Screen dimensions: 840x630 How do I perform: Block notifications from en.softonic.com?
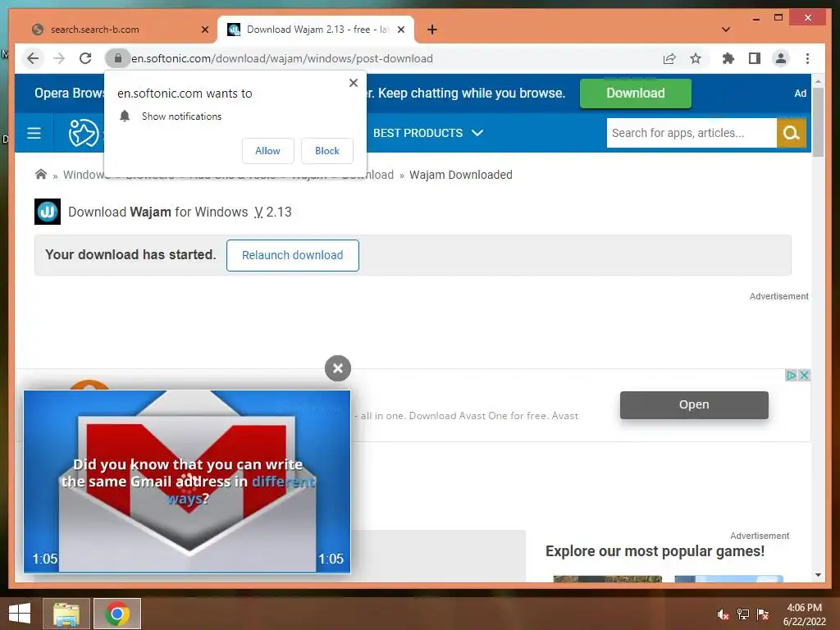[x=326, y=151]
